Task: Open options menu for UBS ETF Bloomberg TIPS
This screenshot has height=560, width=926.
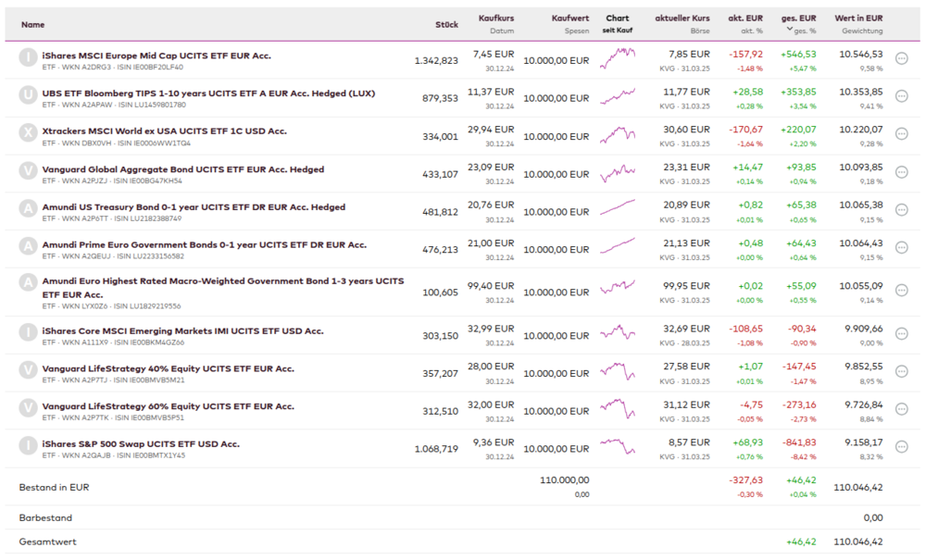Action: click(x=902, y=98)
